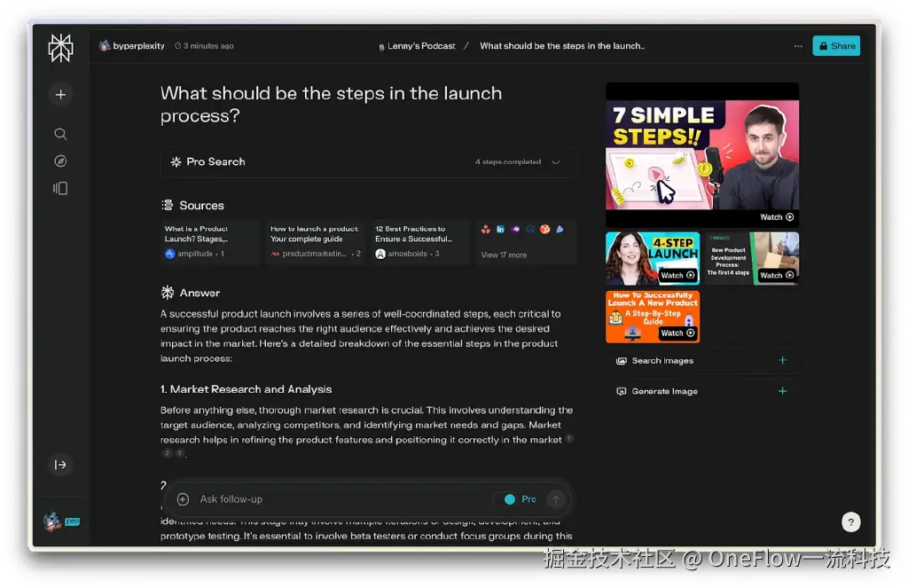Open the help question mark button
Screen dimensions: 908x588
point(850,522)
